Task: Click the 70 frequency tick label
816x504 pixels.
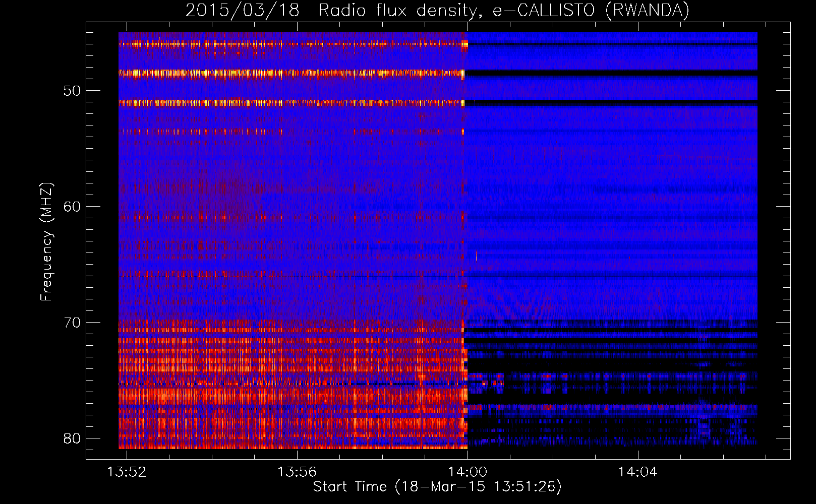Action: click(x=73, y=322)
